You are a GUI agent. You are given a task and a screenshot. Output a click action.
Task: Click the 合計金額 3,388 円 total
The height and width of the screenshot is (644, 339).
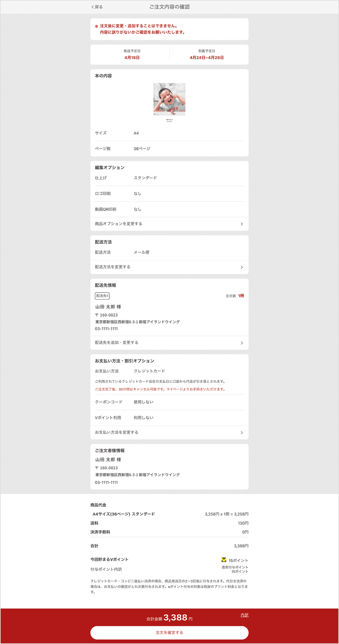tap(169, 618)
